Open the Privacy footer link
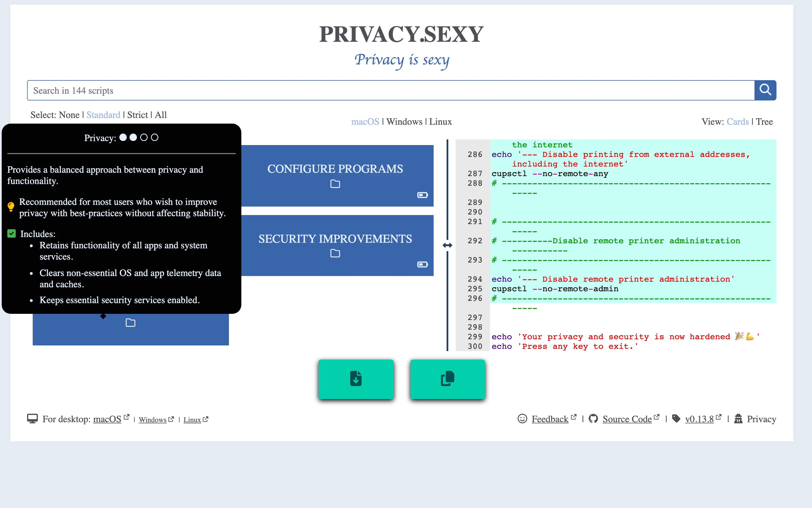Screen dimensions: 812x508 [761, 419]
